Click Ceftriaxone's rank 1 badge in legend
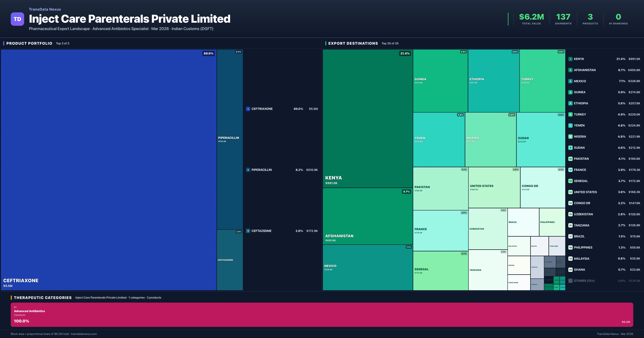Viewport: 644px width, 338px height. [x=248, y=109]
